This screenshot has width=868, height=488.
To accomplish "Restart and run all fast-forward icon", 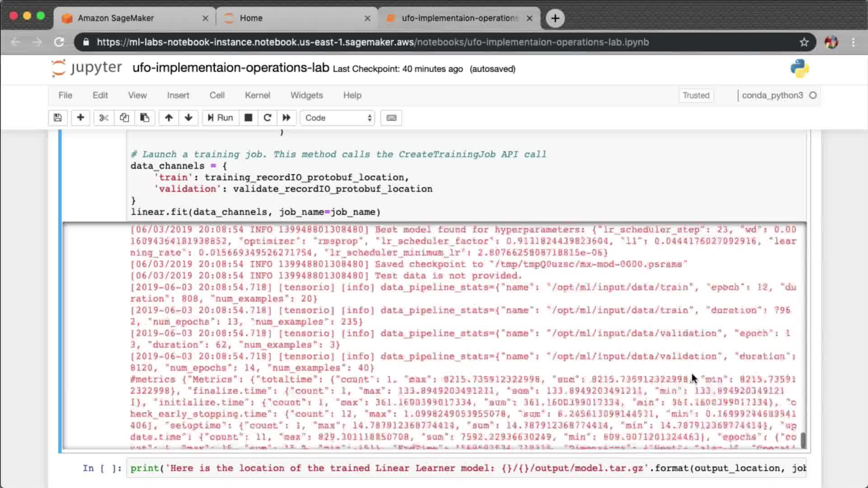I will [287, 118].
